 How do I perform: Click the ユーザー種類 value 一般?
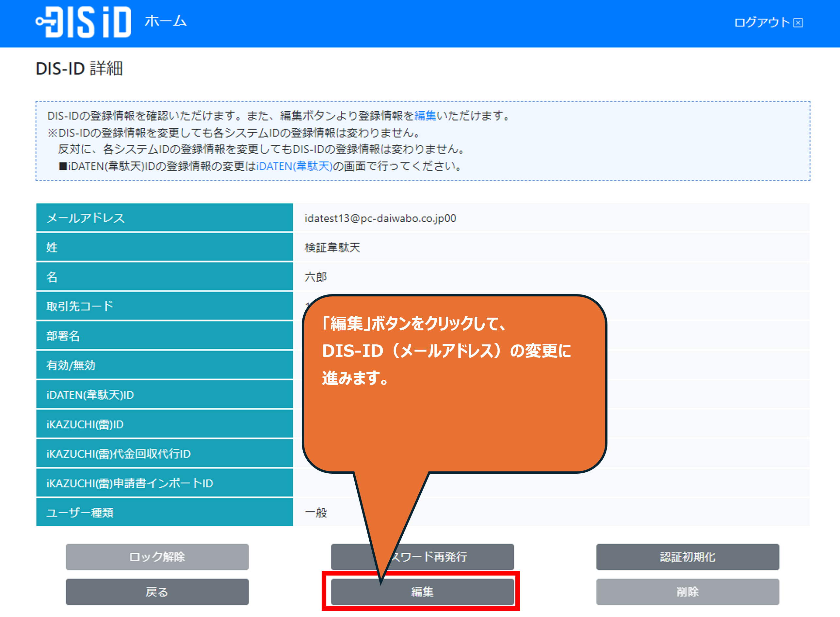(x=316, y=513)
